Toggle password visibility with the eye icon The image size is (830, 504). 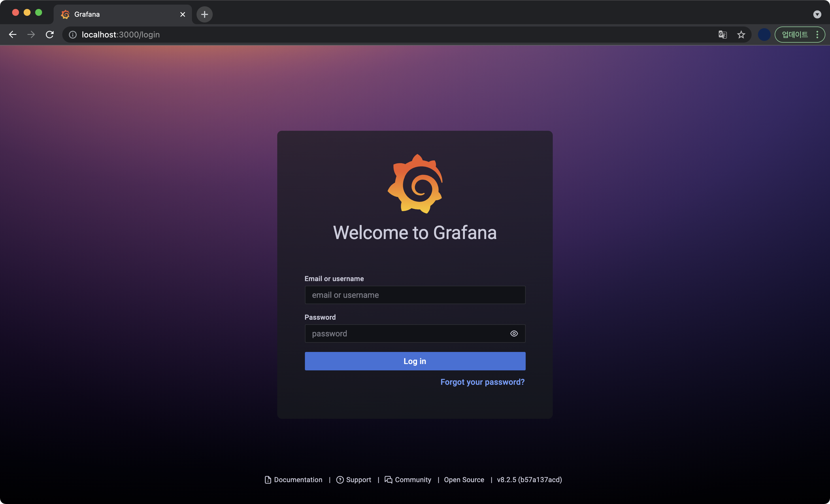click(514, 333)
